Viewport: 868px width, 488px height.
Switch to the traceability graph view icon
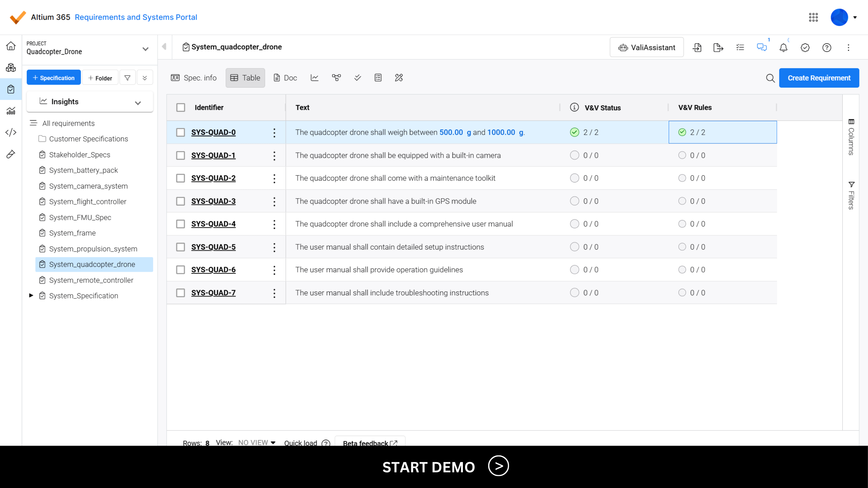336,78
